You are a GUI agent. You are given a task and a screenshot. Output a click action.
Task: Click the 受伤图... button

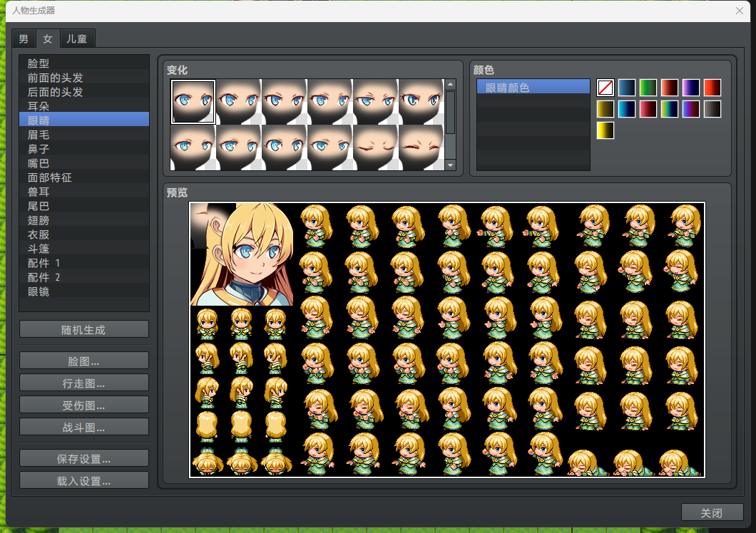tap(84, 405)
